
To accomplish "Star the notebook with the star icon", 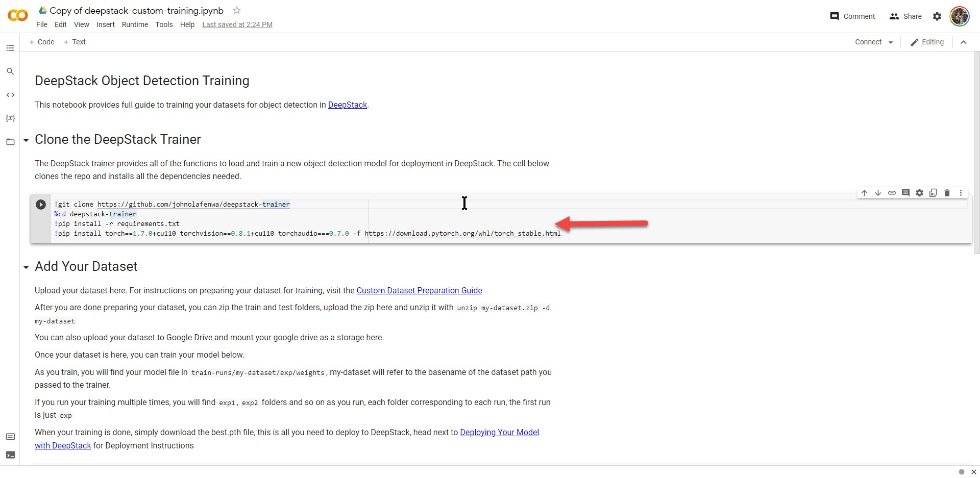I will 237,10.
